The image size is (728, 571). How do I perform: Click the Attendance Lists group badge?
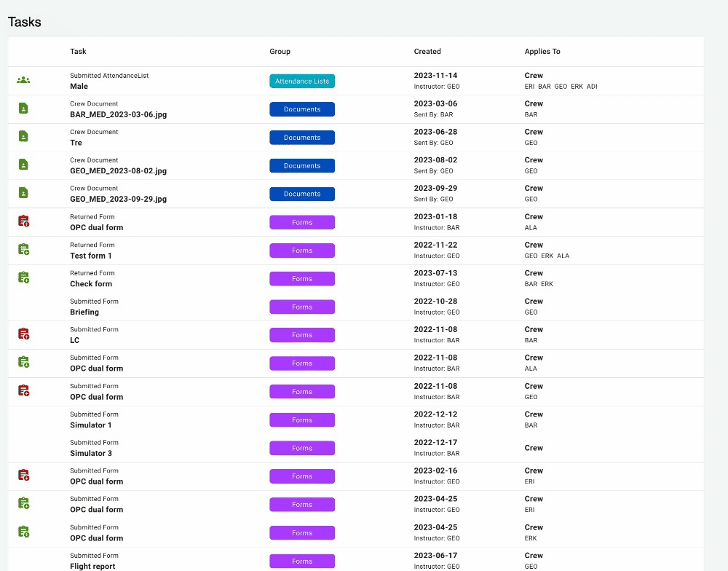[x=301, y=81]
